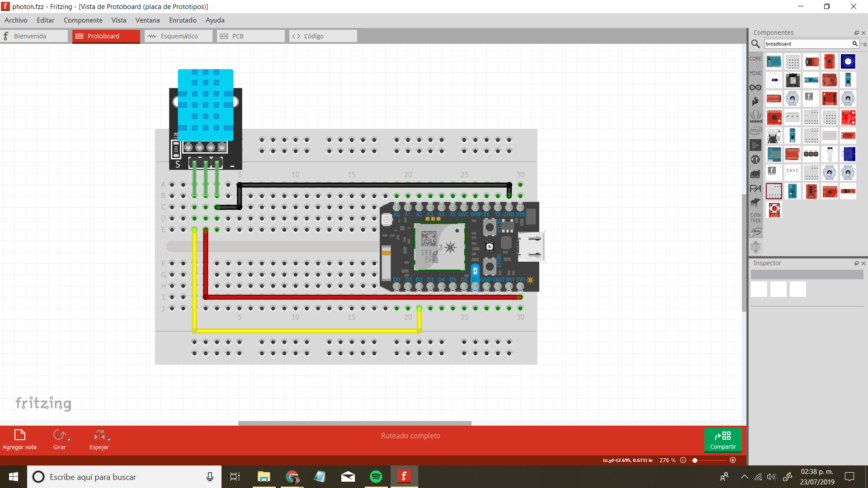Click the magnifier search-results bin icon
The width and height of the screenshot is (868, 488).
pyautogui.click(x=755, y=44)
